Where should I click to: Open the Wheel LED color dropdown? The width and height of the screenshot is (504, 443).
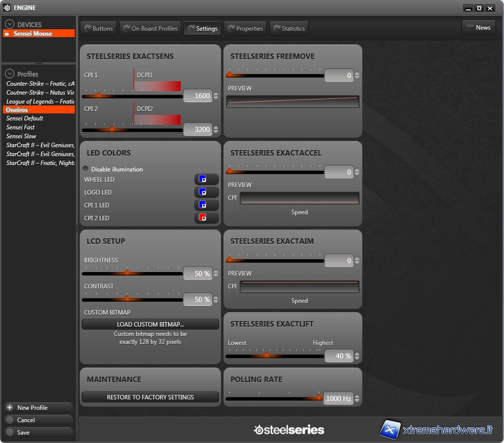(x=206, y=179)
